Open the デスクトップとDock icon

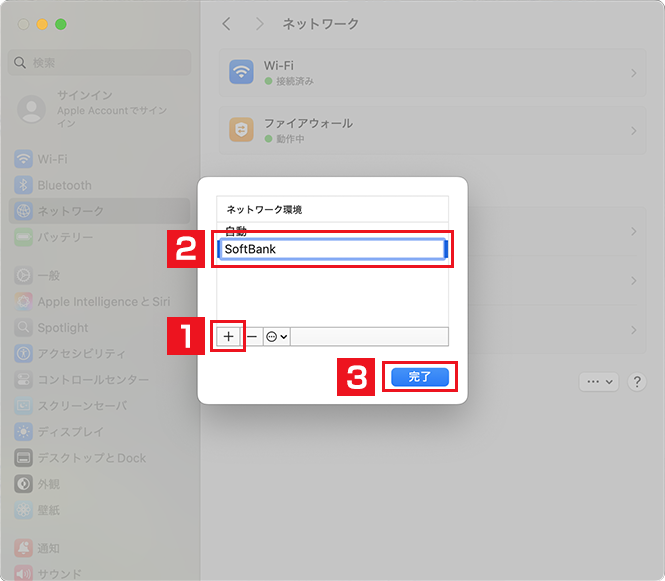point(23,458)
